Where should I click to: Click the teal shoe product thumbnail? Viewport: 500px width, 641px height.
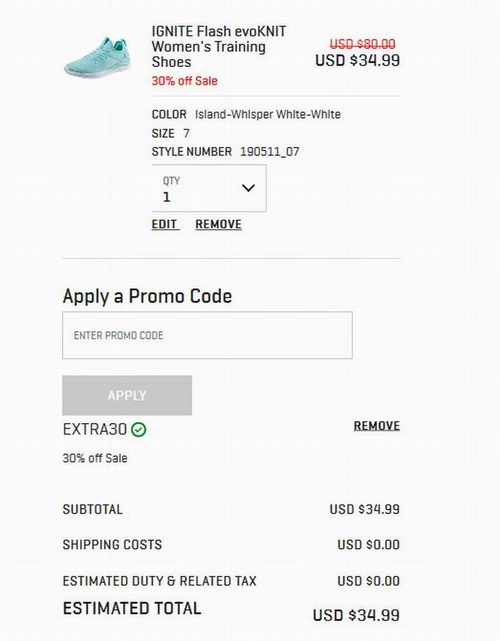[x=98, y=57]
